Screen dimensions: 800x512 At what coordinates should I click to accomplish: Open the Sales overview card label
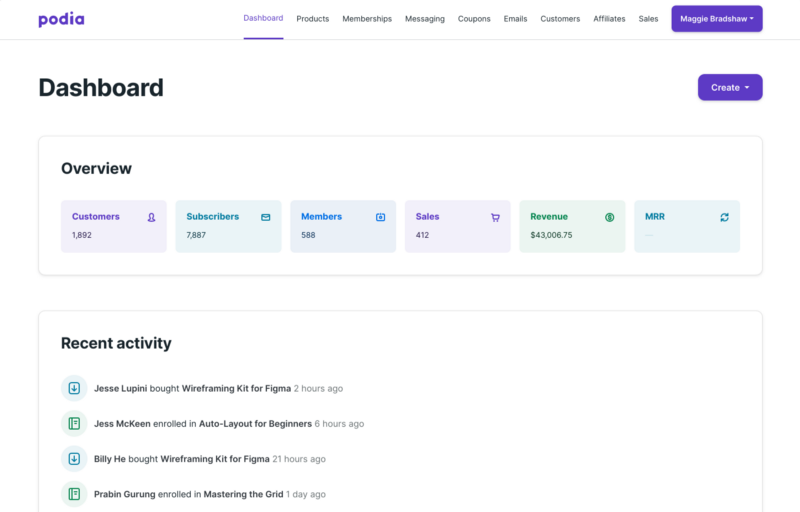pos(428,216)
